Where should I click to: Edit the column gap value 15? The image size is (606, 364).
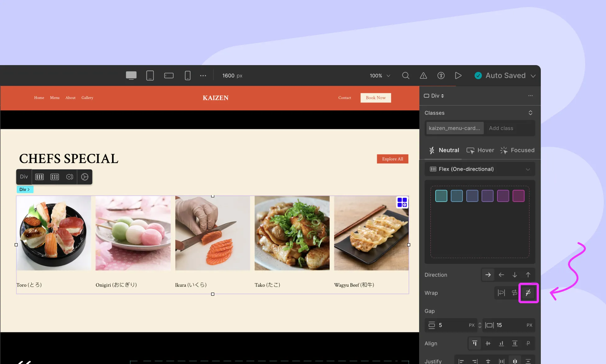[509, 325]
